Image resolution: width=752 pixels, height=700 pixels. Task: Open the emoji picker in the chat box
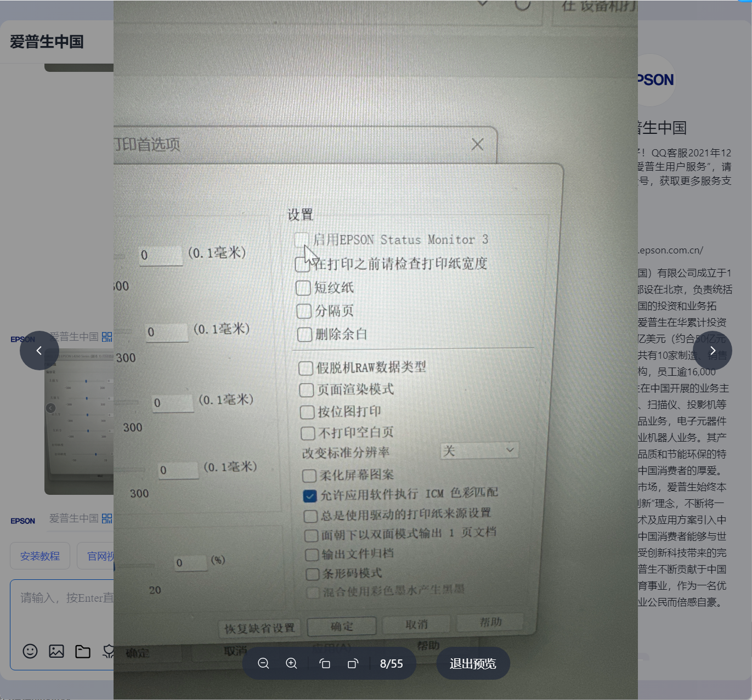pos(30,651)
